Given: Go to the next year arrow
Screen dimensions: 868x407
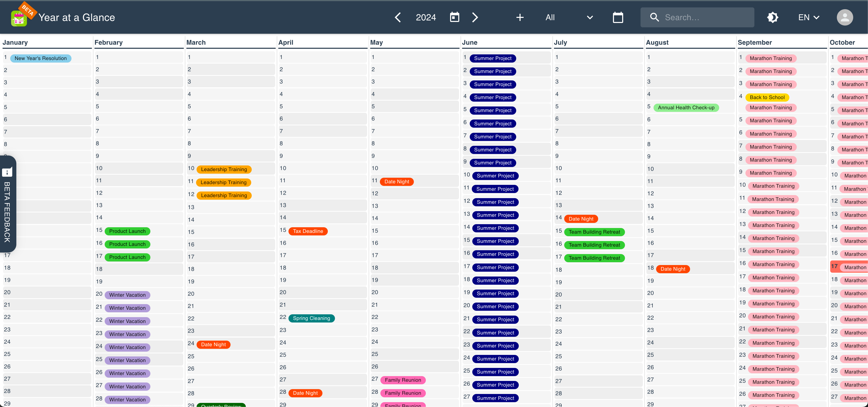Looking at the screenshot, I should click(475, 18).
